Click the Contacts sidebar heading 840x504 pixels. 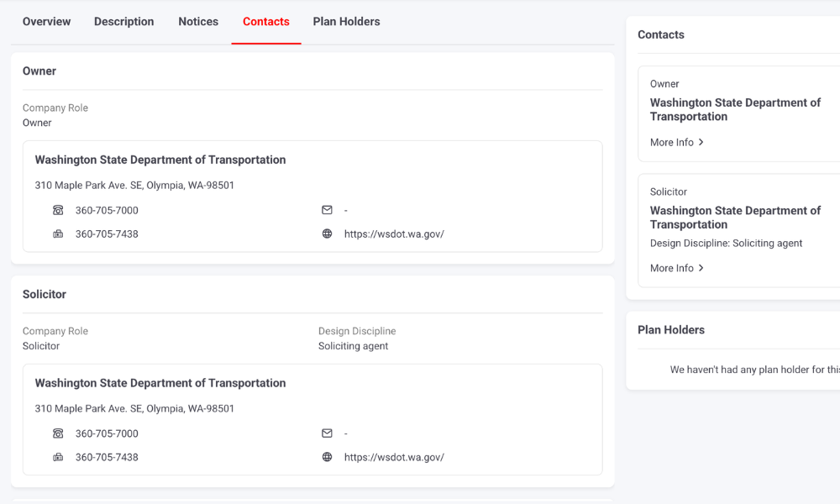pyautogui.click(x=660, y=34)
